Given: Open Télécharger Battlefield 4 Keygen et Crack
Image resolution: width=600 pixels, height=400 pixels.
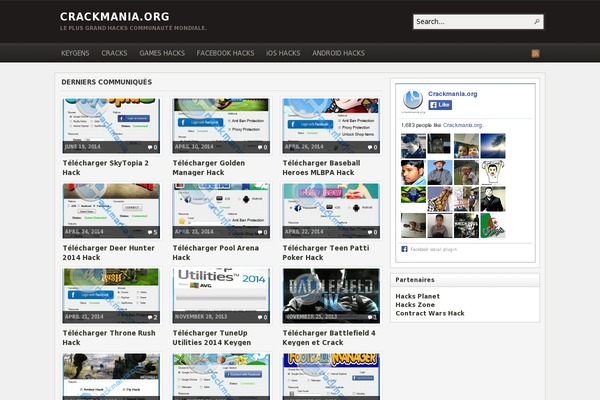Looking at the screenshot, I should pyautogui.click(x=329, y=338).
